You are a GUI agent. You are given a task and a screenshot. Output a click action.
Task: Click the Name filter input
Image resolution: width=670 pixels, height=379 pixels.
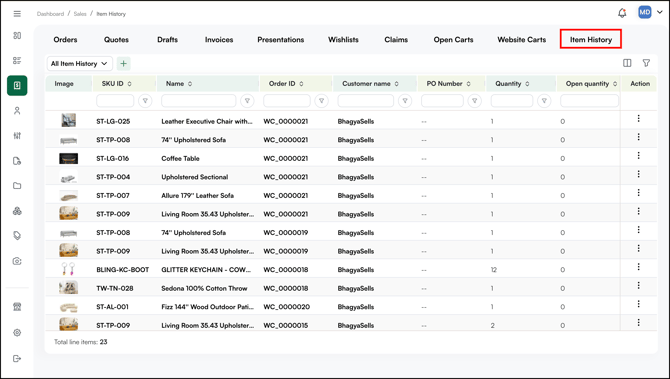(198, 101)
